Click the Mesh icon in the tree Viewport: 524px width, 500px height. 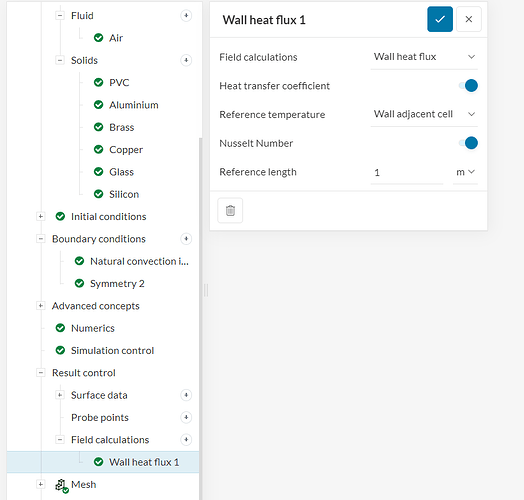click(61, 485)
